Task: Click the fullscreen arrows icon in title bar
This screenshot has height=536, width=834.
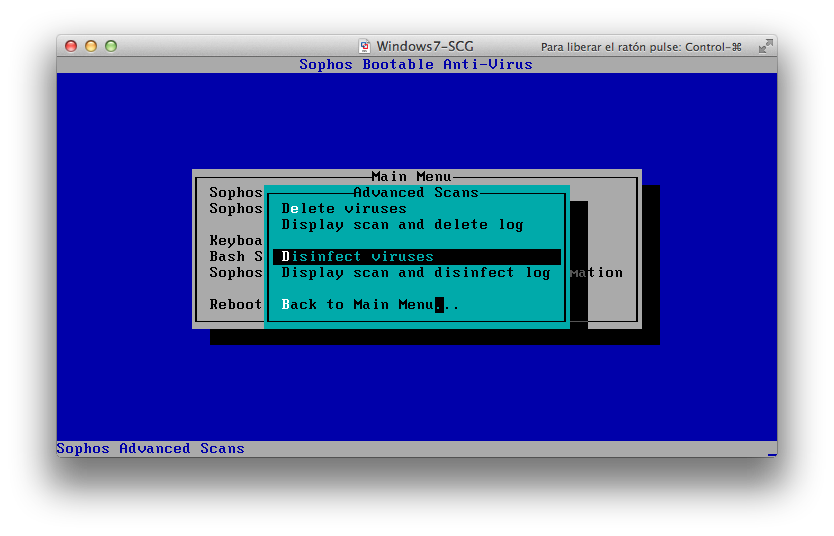Action: (765, 46)
